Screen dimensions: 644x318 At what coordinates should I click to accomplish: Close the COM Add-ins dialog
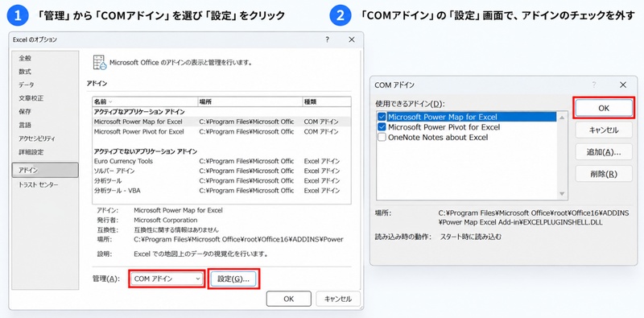[623, 85]
